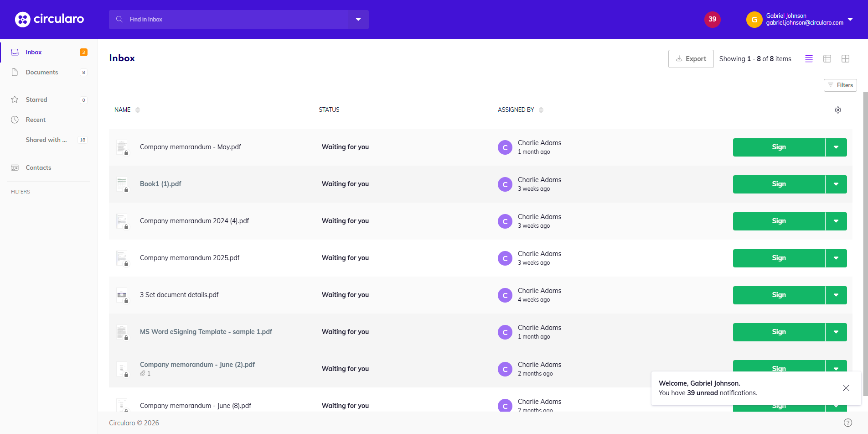This screenshot has width=868, height=434.
Task: Open the red notifications badge showing 39
Action: (712, 19)
